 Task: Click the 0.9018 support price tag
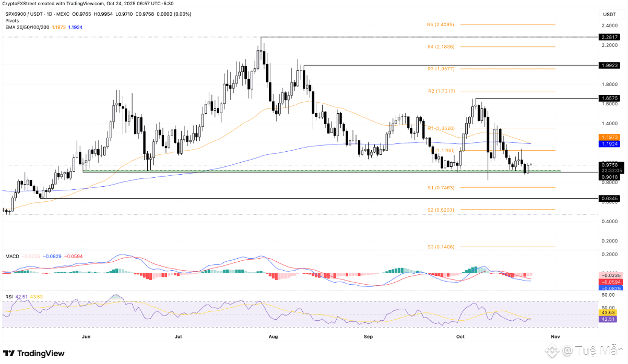click(610, 177)
